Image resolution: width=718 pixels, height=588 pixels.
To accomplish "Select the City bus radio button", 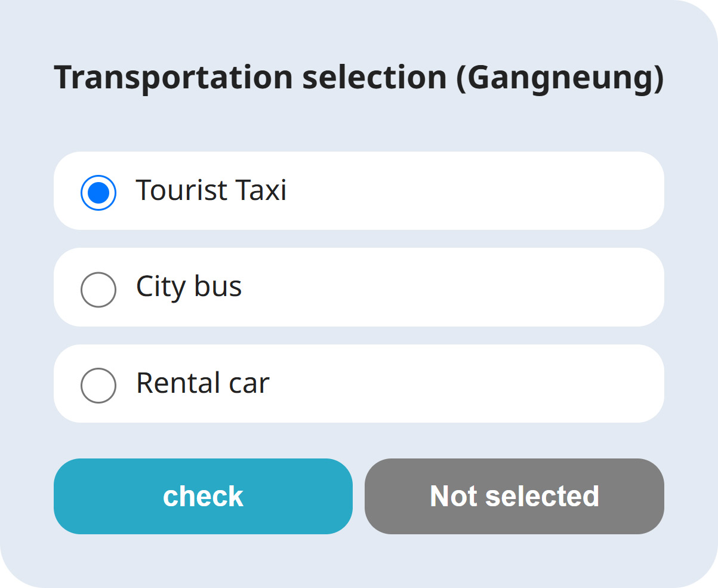I will point(98,290).
